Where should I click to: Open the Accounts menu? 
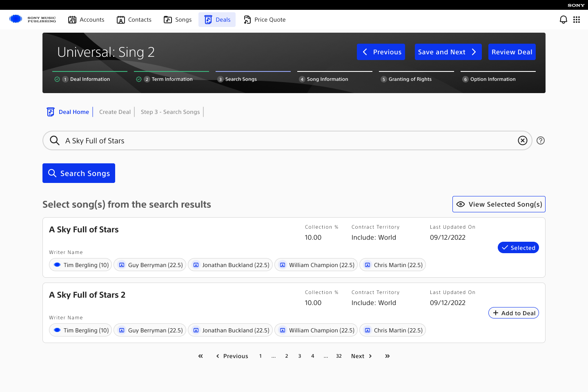[86, 20]
